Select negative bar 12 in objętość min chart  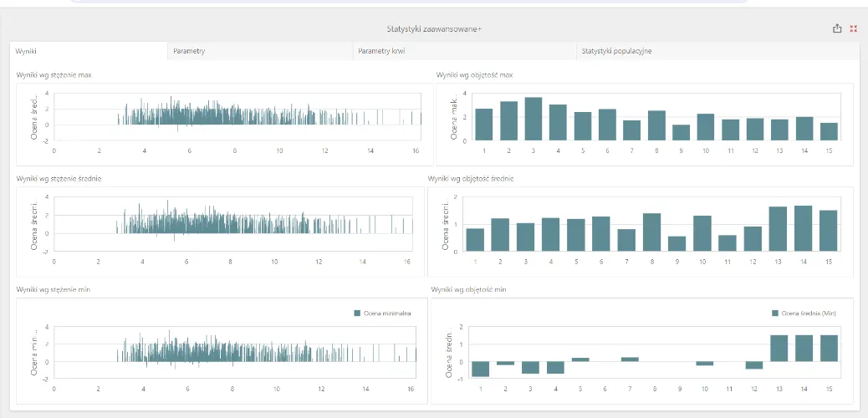pos(754,365)
